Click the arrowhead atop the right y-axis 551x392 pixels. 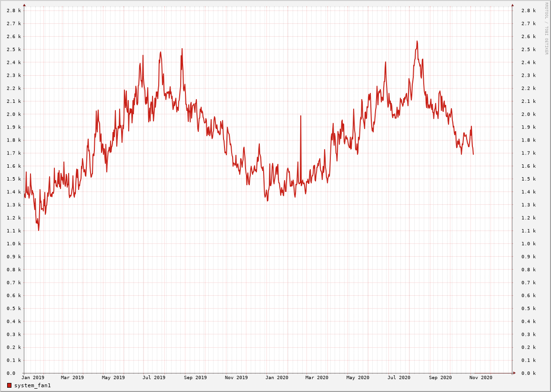click(x=512, y=5)
